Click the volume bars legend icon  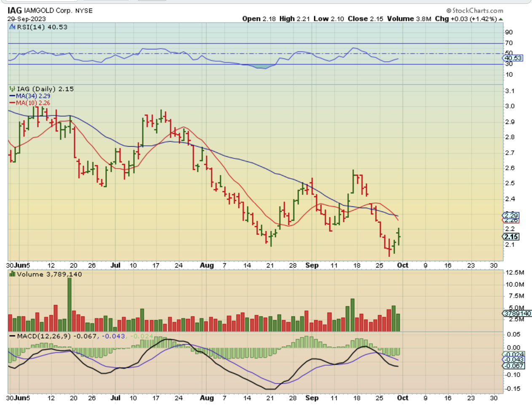pos(12,274)
